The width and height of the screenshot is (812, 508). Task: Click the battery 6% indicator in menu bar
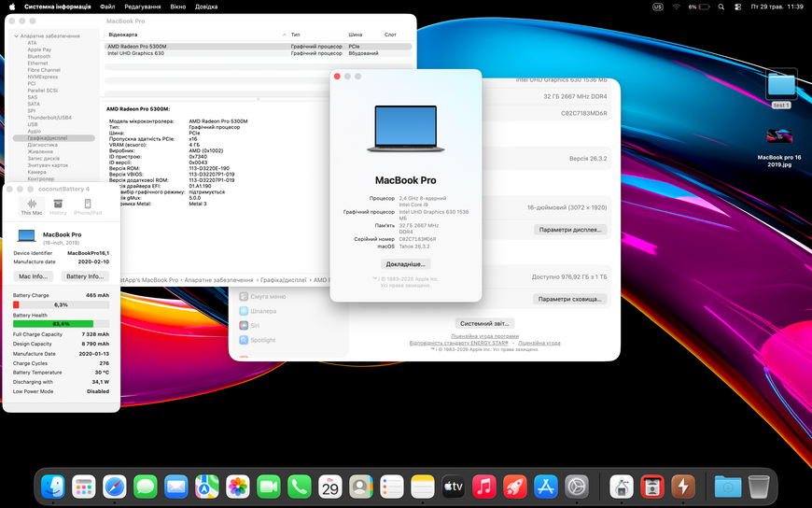[x=698, y=7]
